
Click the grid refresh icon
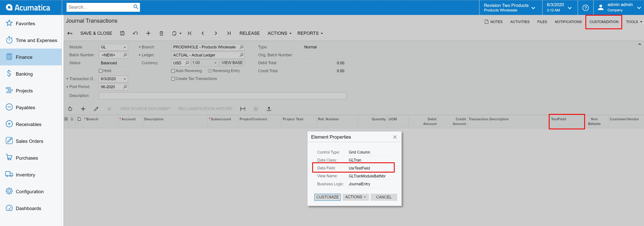pyautogui.click(x=70, y=109)
